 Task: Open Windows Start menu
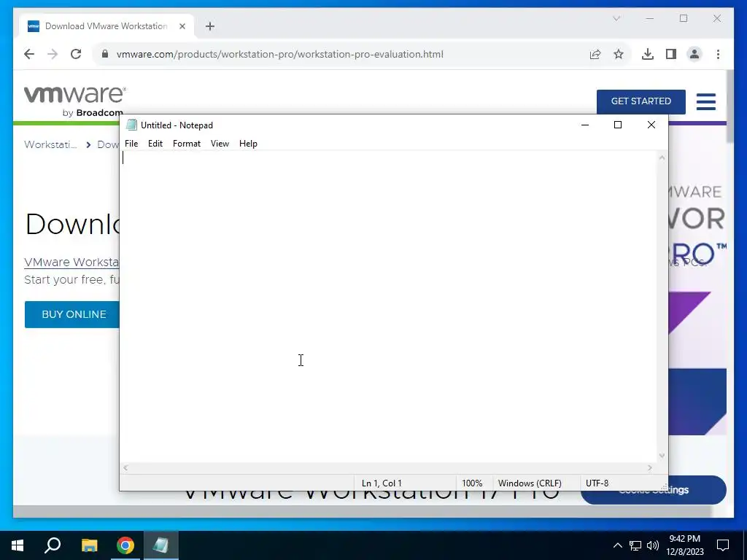[x=18, y=545]
